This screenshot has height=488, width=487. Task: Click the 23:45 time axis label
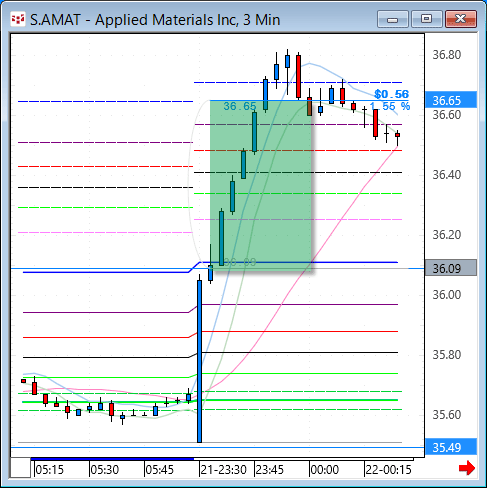(269, 470)
